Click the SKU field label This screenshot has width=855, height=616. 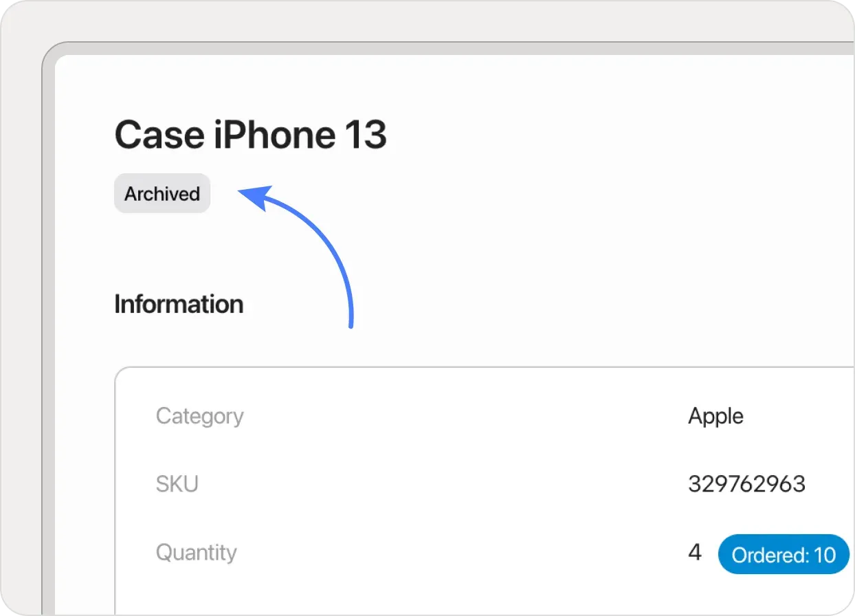pyautogui.click(x=177, y=484)
